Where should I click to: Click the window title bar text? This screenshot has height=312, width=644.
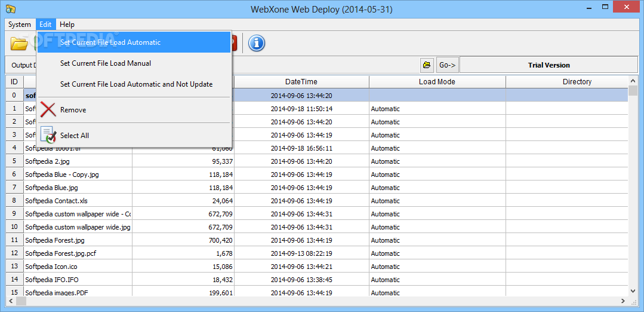point(322,8)
